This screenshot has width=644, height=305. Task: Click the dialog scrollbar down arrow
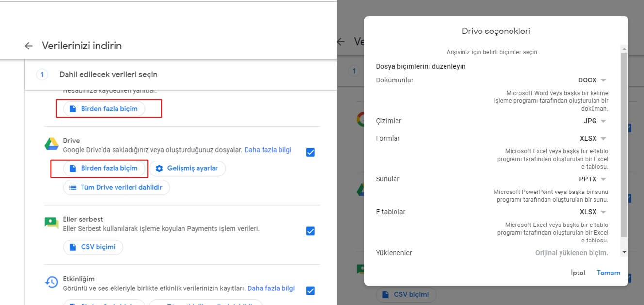pos(624,252)
